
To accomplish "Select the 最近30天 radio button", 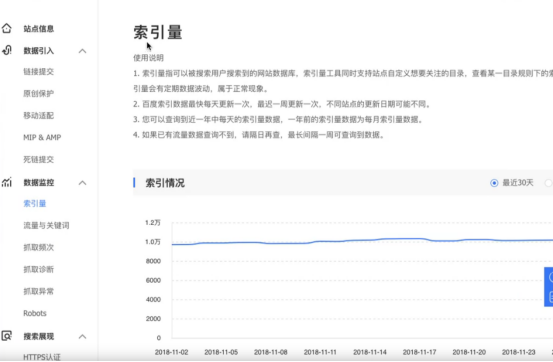I will pyautogui.click(x=494, y=183).
